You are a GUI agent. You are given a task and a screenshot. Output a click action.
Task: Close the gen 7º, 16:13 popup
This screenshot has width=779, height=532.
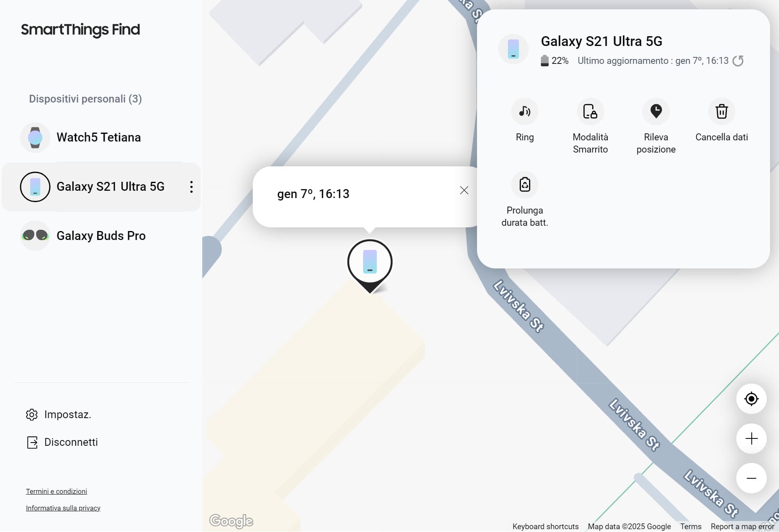coord(464,190)
